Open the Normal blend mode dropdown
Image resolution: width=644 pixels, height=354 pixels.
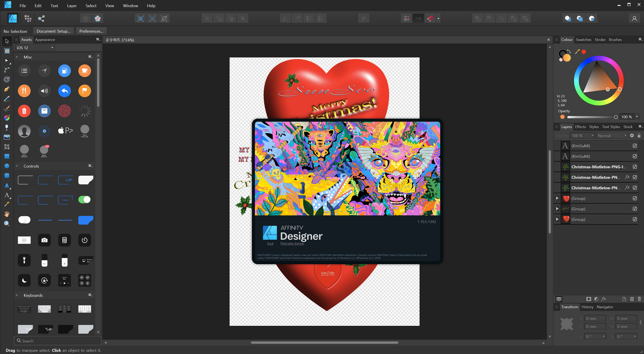pos(612,136)
